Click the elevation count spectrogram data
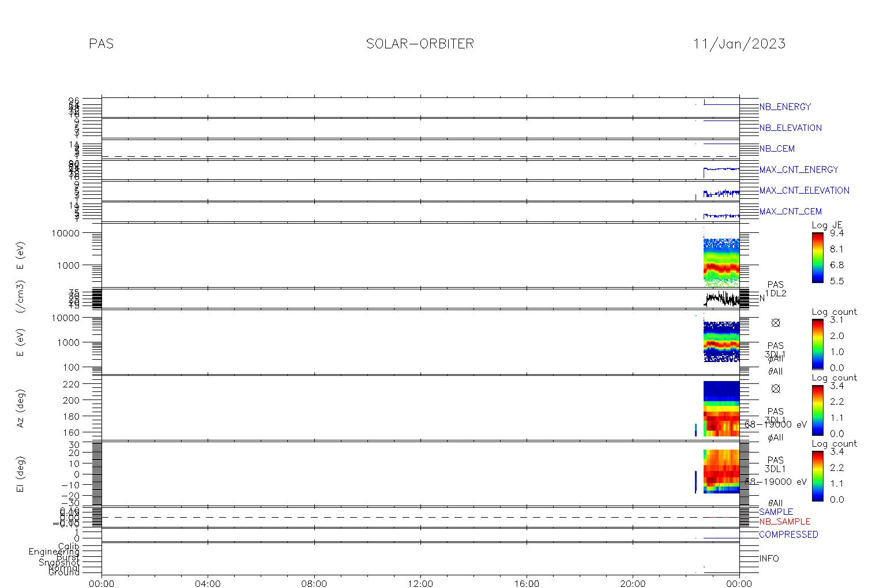The width and height of the screenshot is (872, 588). coord(721,472)
